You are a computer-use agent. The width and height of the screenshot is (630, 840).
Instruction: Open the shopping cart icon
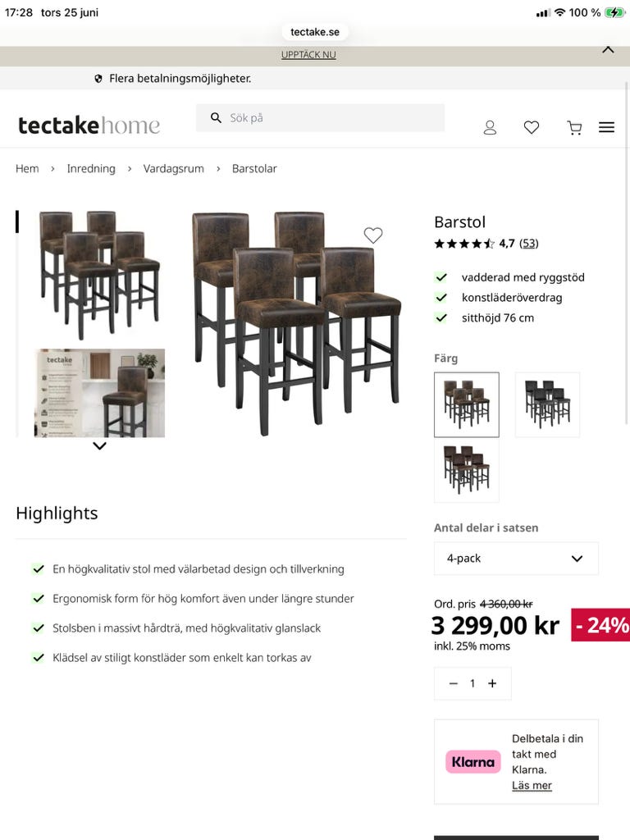tap(574, 127)
